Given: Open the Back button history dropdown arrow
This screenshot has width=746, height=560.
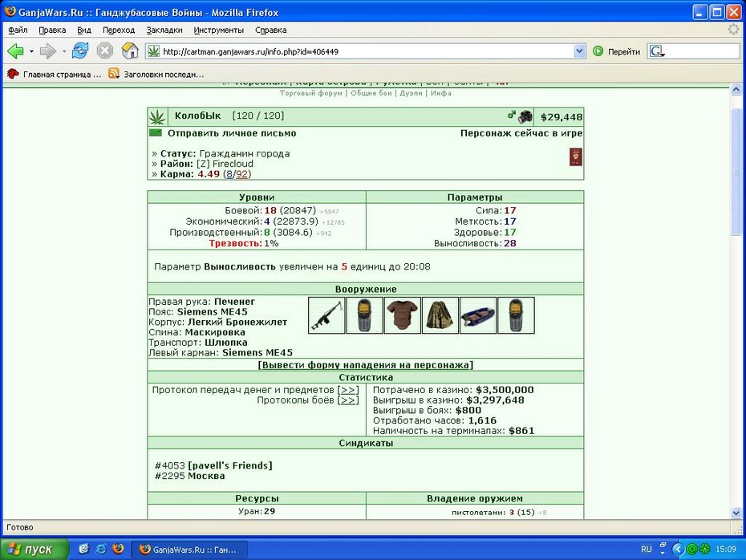Looking at the screenshot, I should tap(31, 51).
